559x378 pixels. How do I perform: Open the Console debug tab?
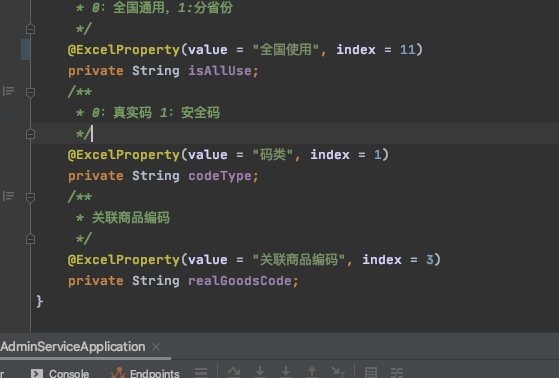coord(60,373)
